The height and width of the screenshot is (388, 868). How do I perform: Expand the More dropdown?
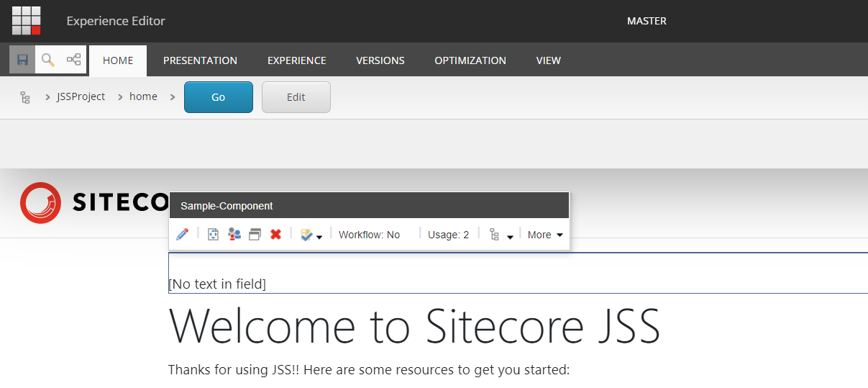coord(545,235)
